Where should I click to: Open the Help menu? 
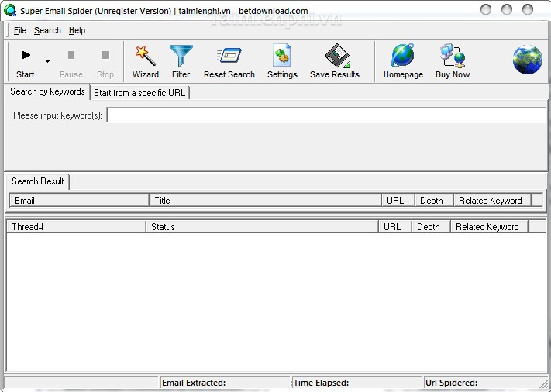[x=77, y=30]
